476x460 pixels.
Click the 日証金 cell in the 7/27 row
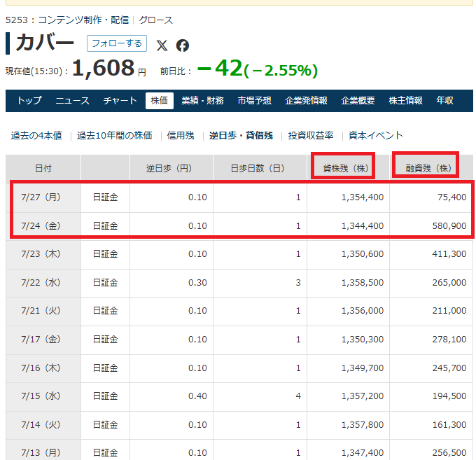pyautogui.click(x=105, y=197)
